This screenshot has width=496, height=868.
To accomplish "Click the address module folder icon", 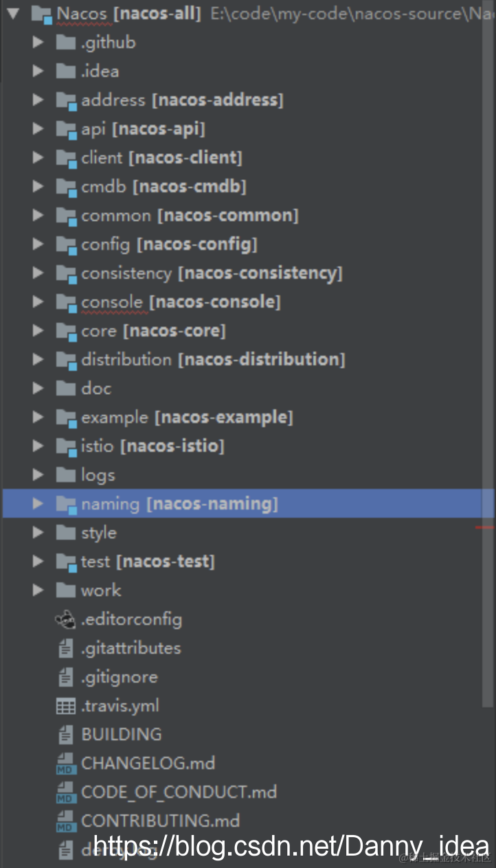I will (x=66, y=100).
